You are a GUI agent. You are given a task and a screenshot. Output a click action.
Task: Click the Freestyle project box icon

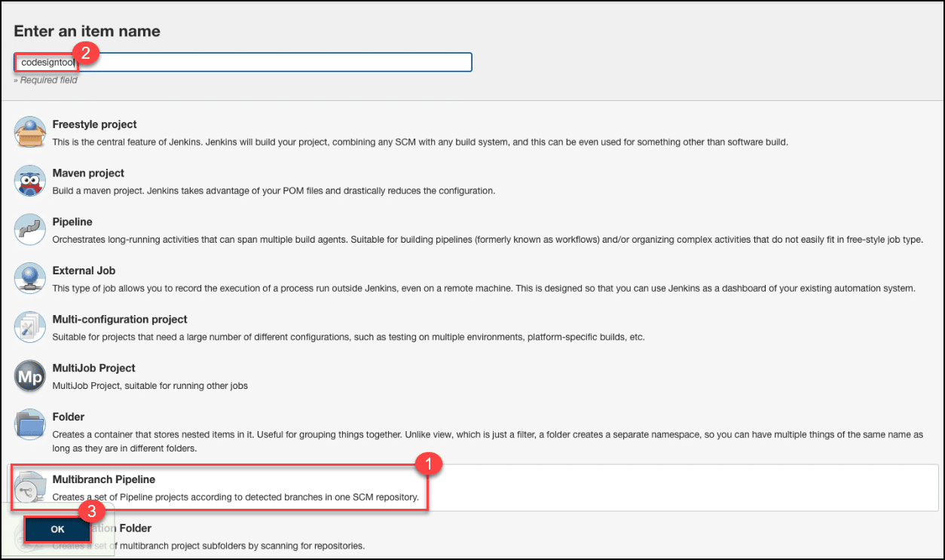click(30, 133)
